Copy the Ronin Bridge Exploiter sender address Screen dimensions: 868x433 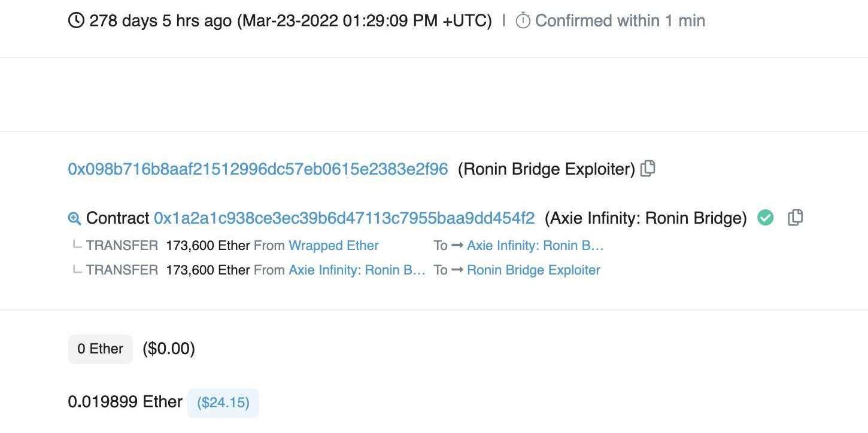coord(648,169)
